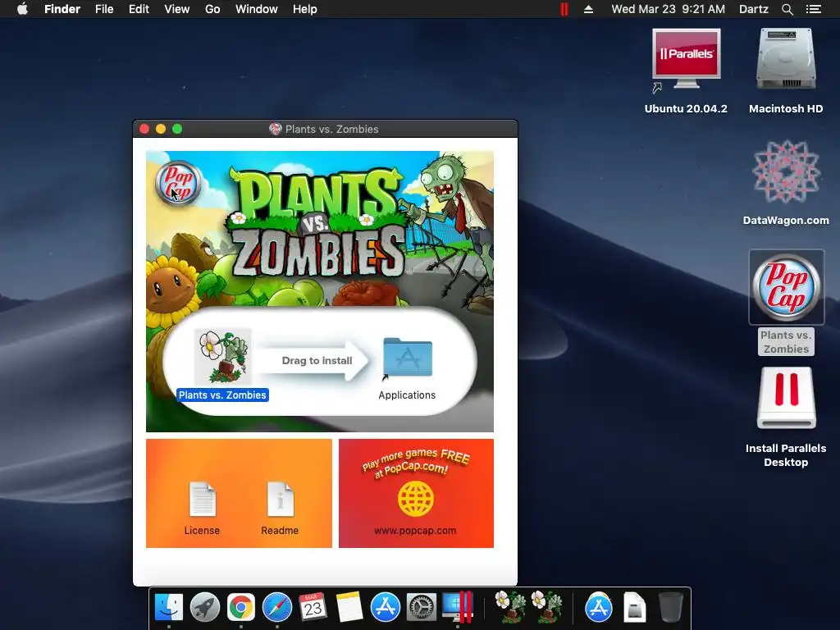Select the Plants vs. Zombies app icon in installer

tap(222, 358)
